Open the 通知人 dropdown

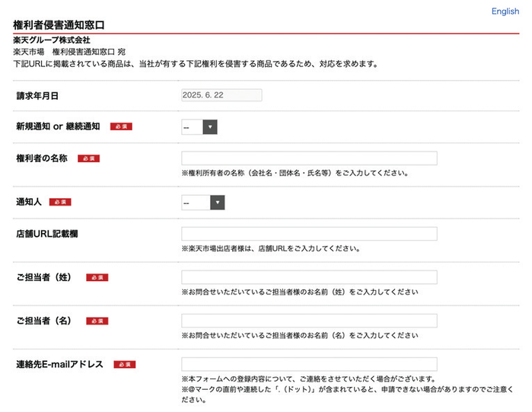[203, 203]
